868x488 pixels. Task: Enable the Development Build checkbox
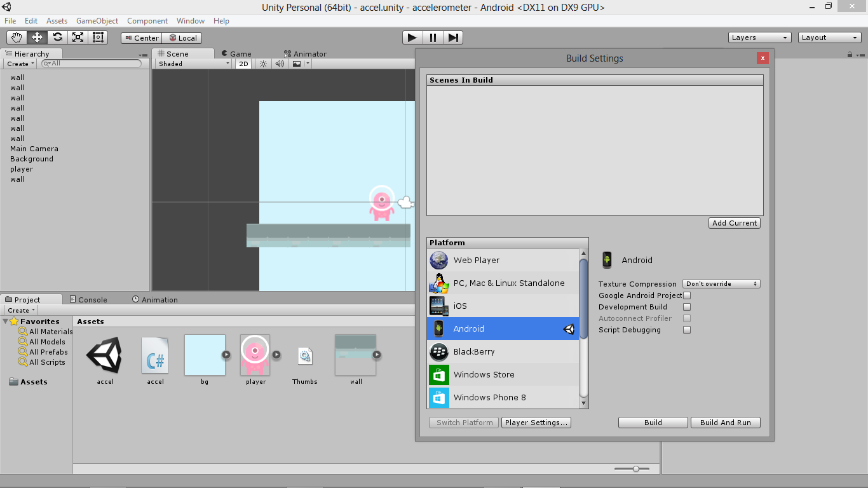686,307
